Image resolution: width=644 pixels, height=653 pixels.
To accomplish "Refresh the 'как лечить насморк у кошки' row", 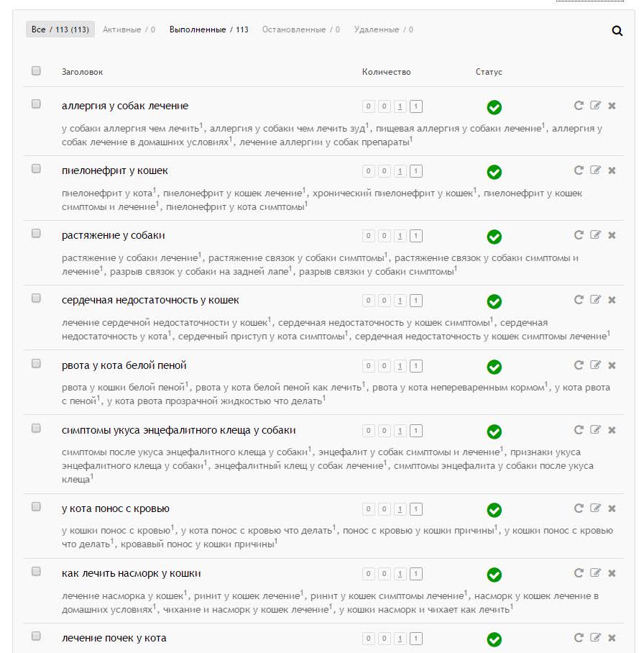I will pyautogui.click(x=579, y=573).
